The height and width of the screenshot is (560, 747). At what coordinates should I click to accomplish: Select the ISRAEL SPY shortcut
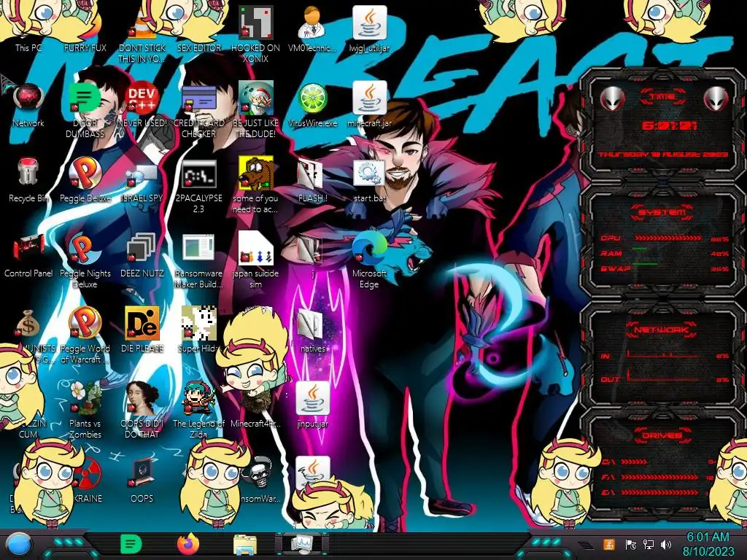pyautogui.click(x=142, y=180)
